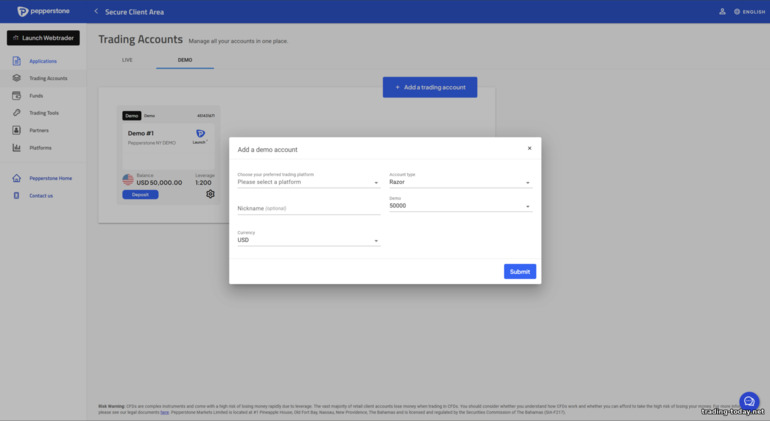Open the Demo #1 account settings gear
Viewport: 770px width, 421px height.
coord(210,194)
